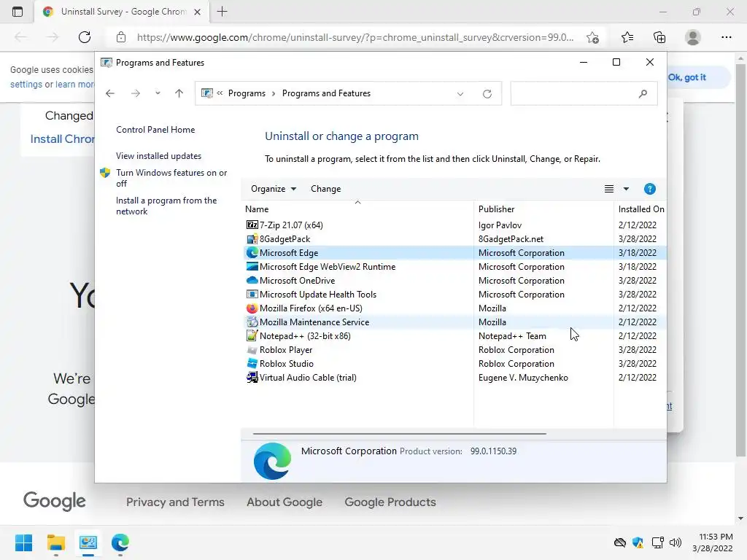Click Ok, got it cookie button
Screen dimensions: 747x560
click(687, 77)
